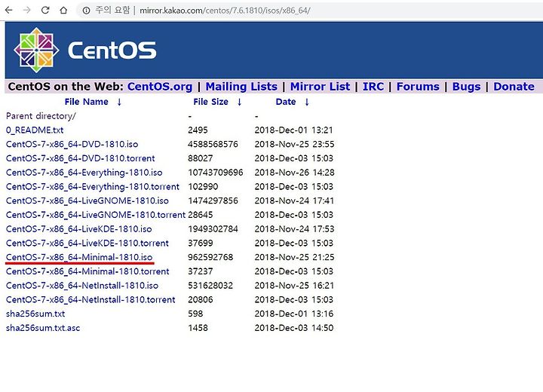Download CentOS-7-x86_64-LiveGNOME-1810.iso
Viewport: 543px width, 392px height.
87,201
